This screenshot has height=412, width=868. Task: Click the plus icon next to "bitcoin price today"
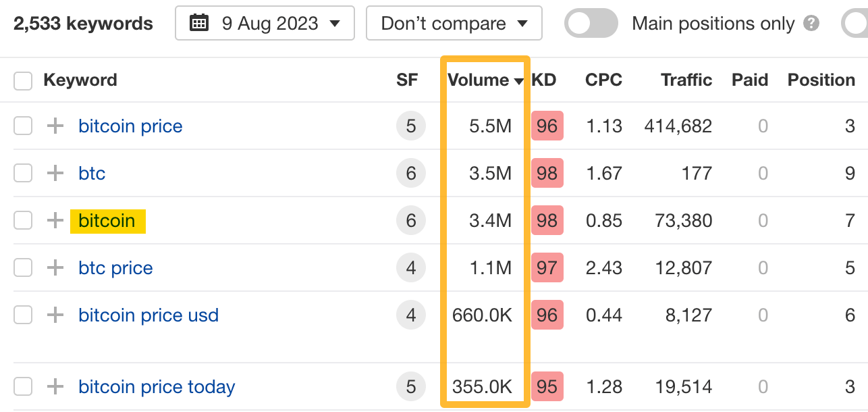point(55,386)
